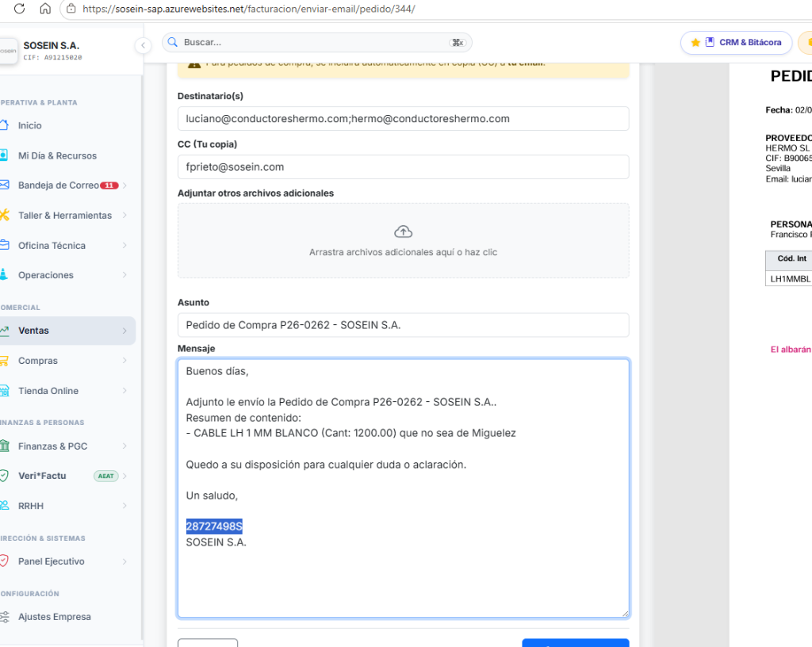Open the Inicio menu item
The image size is (812, 647).
point(68,125)
